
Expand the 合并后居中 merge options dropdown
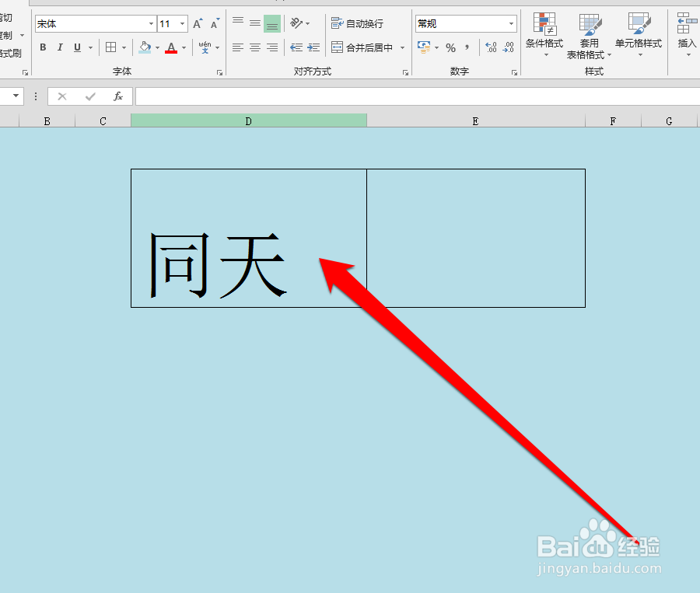click(402, 47)
